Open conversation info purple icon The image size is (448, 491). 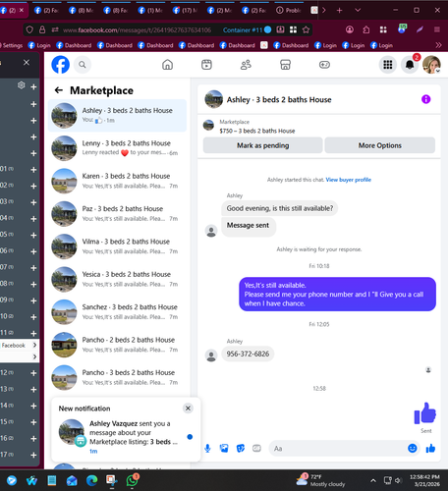click(425, 99)
